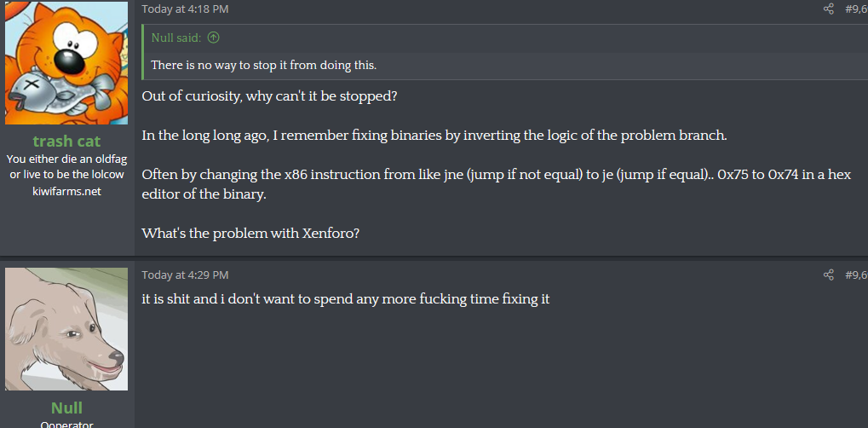Open the "Today at 4:18 PM" timestamp permalink
The image size is (868, 428).
click(x=185, y=9)
